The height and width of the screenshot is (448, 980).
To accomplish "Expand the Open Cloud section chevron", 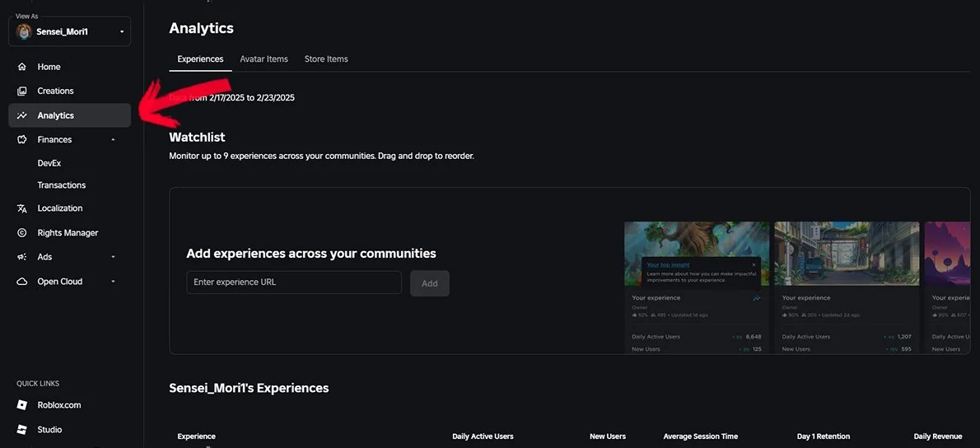I will [113, 282].
